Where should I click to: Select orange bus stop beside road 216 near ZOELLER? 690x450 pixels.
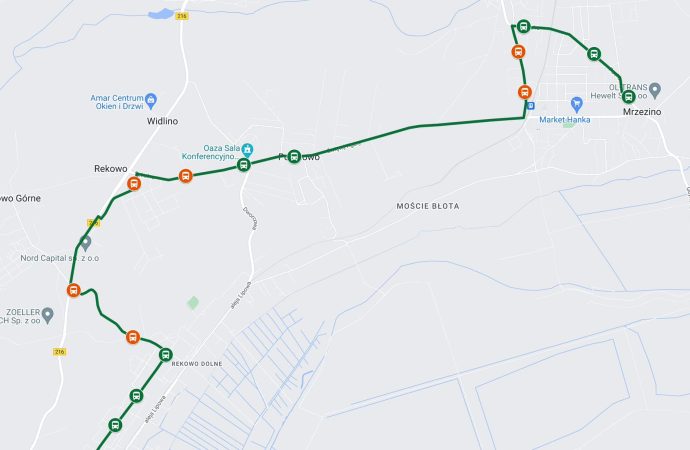click(73, 290)
